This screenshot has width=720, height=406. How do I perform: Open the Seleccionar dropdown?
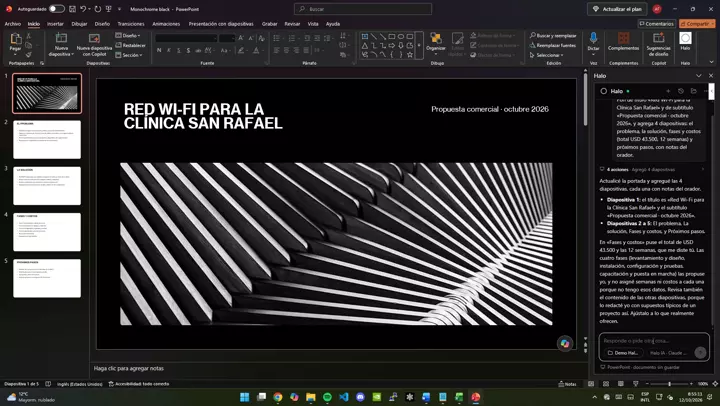(x=546, y=55)
